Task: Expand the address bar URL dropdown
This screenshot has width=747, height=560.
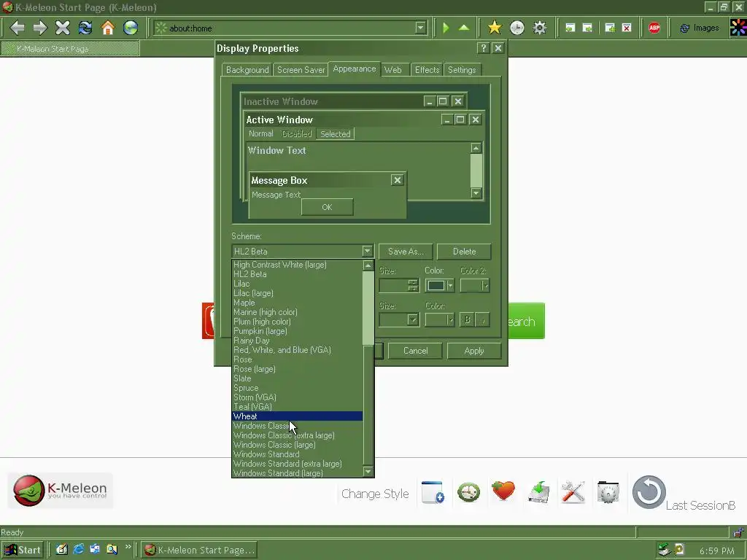Action: [x=420, y=28]
